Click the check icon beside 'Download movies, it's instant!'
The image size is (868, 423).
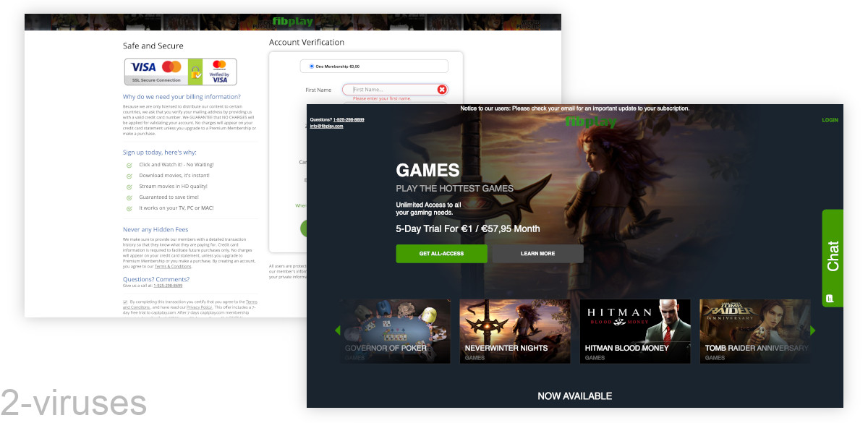pyautogui.click(x=129, y=176)
